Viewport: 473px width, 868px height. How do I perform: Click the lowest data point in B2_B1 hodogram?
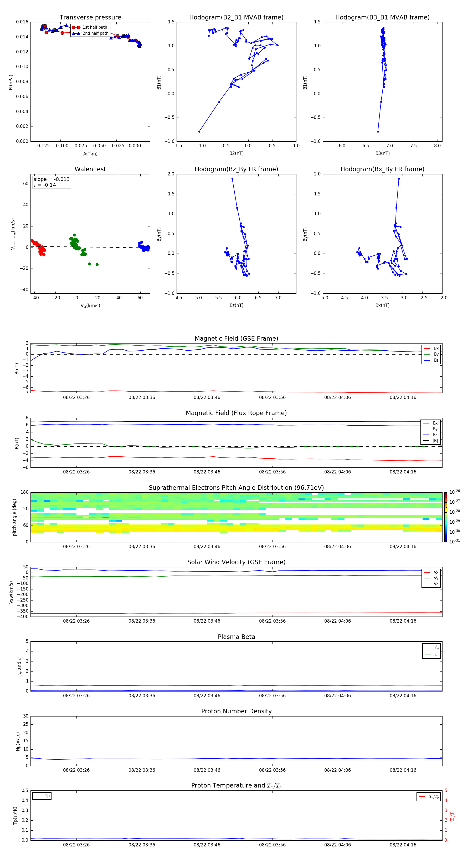click(199, 132)
